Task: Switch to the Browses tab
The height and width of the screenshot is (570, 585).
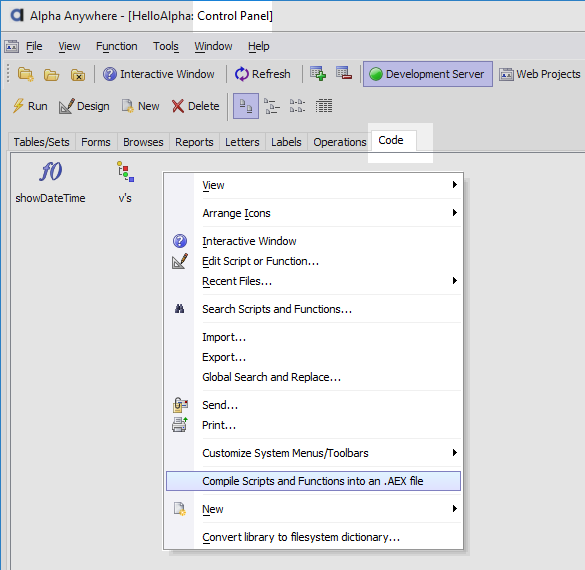Action: click(143, 142)
